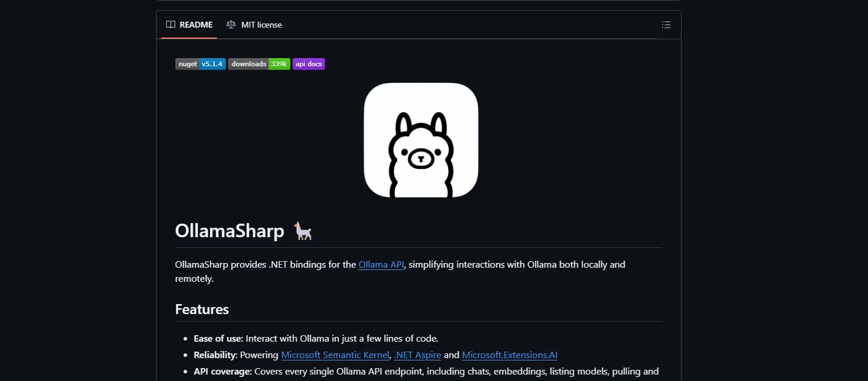Click the 'Reliability' bullet label
This screenshot has width=868, height=381.
coord(216,355)
